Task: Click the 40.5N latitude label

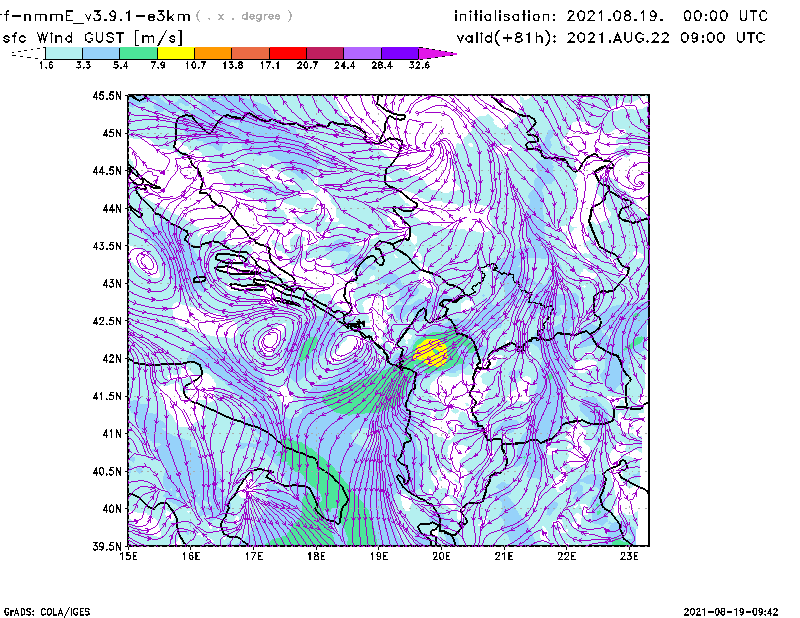Action: click(107, 472)
